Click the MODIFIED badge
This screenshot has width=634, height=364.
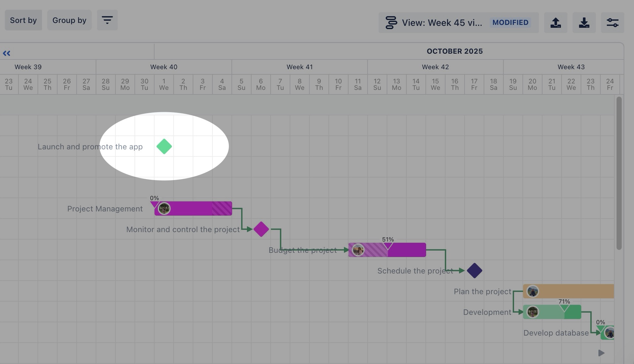pos(510,23)
